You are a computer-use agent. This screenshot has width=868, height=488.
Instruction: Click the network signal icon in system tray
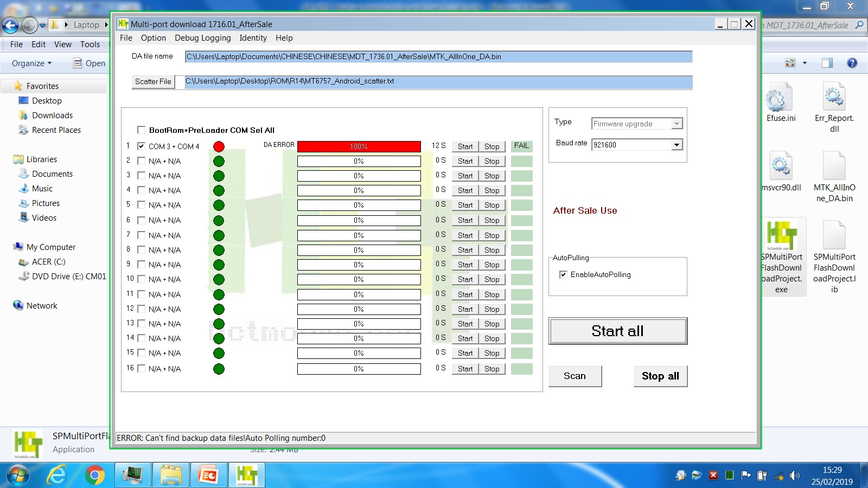pyautogui.click(x=778, y=476)
